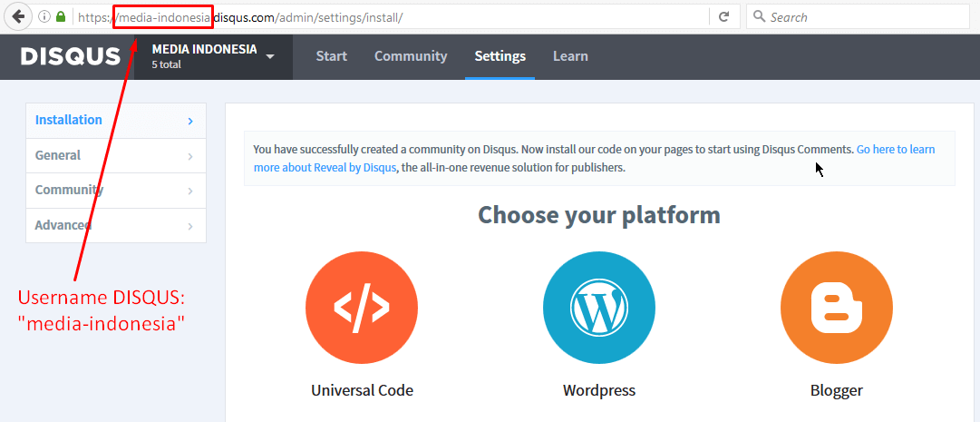The width and height of the screenshot is (980, 422).
Task: Click the browser back arrow button
Action: pyautogui.click(x=18, y=17)
